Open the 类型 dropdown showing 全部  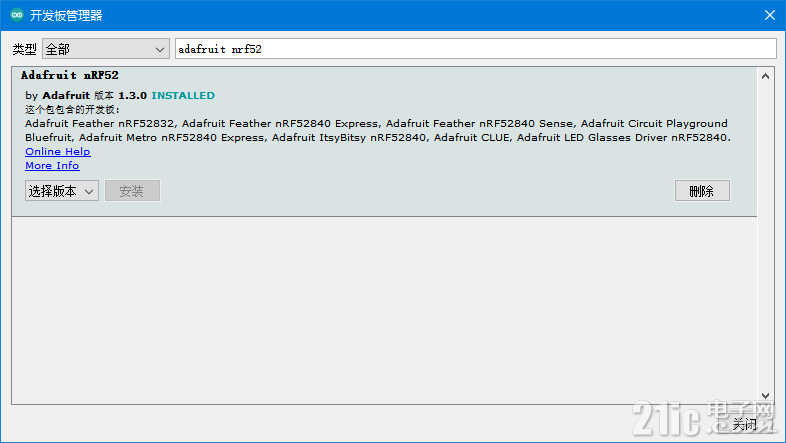[106, 49]
